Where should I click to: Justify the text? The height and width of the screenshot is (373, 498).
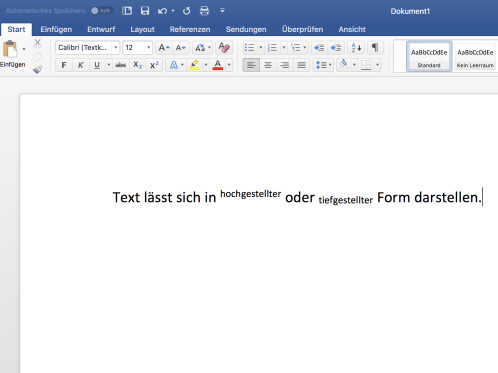[301, 65]
